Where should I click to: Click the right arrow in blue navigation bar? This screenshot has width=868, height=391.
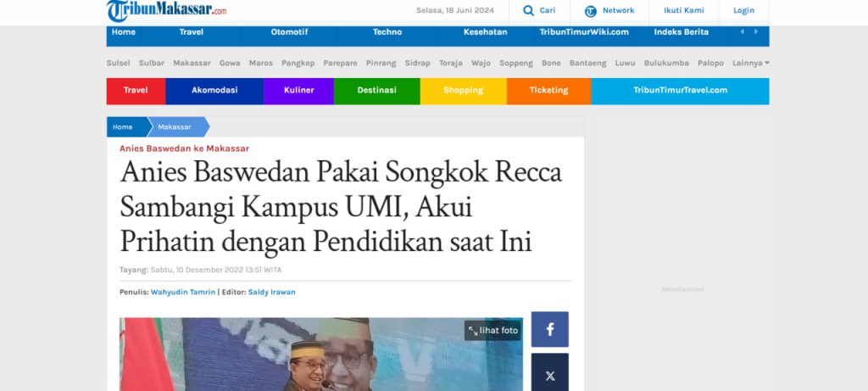pyautogui.click(x=755, y=32)
